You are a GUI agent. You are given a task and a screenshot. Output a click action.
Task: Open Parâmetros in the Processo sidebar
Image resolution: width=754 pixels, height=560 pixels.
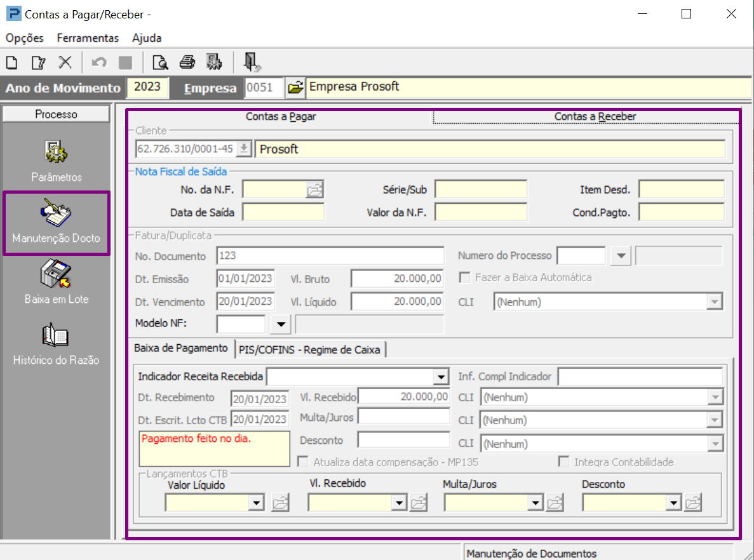(x=57, y=160)
